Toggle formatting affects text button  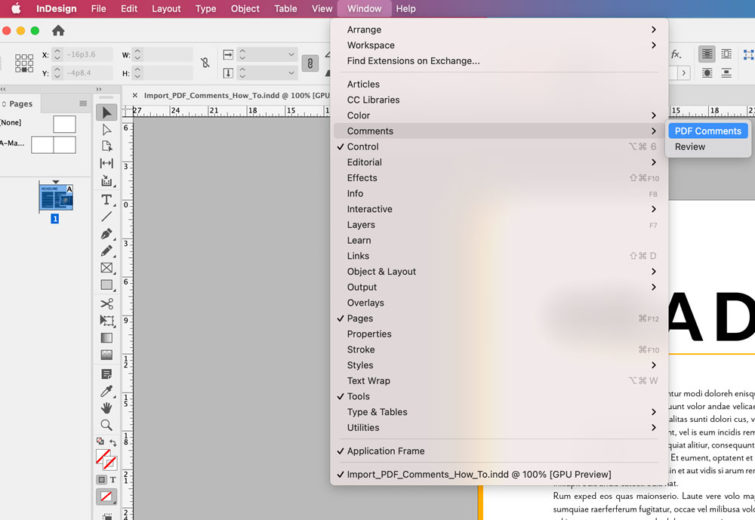click(113, 480)
